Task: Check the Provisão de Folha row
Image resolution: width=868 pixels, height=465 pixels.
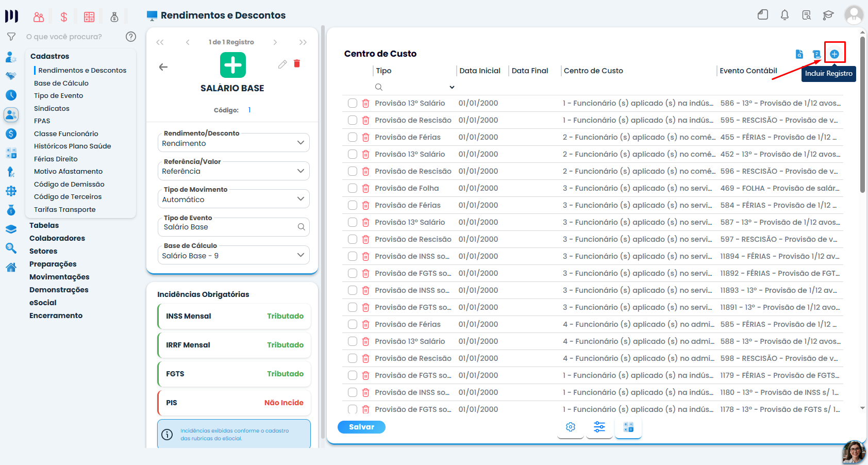Action: click(353, 188)
